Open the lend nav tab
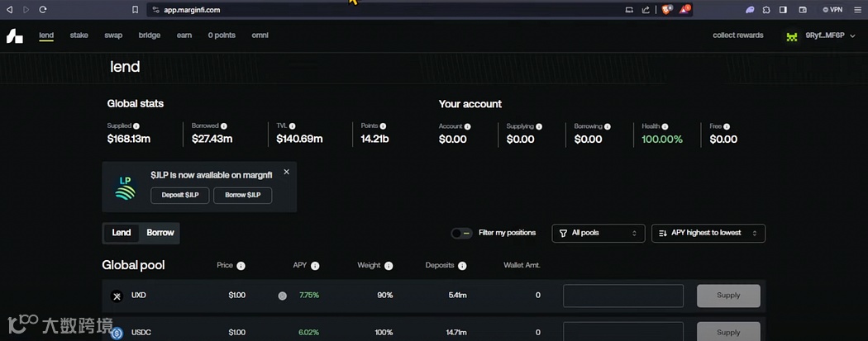 click(46, 36)
